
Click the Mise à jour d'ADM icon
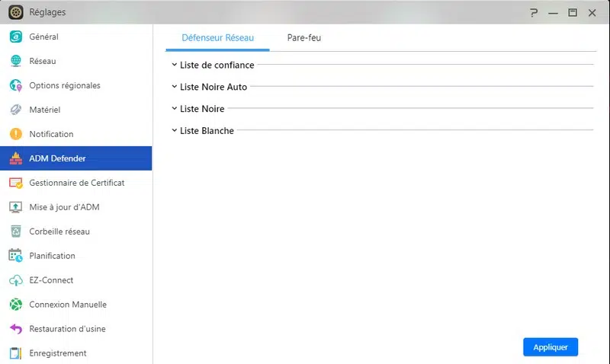point(15,207)
